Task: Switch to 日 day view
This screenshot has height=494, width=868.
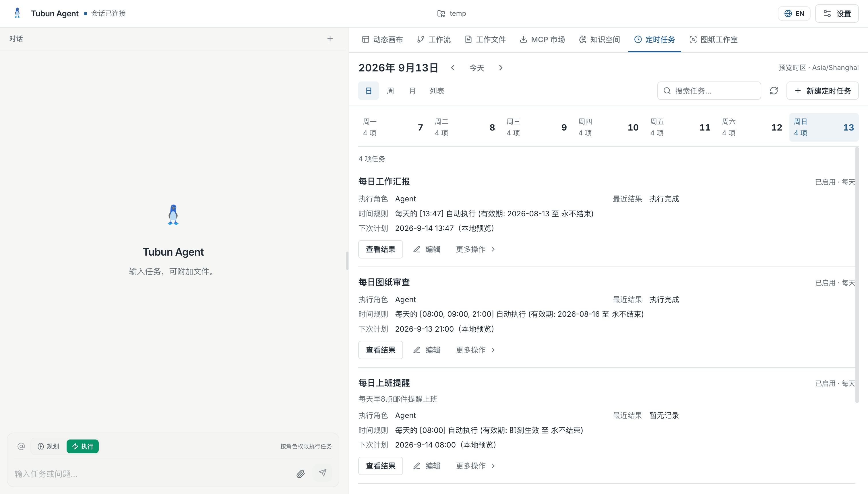Action: tap(368, 91)
